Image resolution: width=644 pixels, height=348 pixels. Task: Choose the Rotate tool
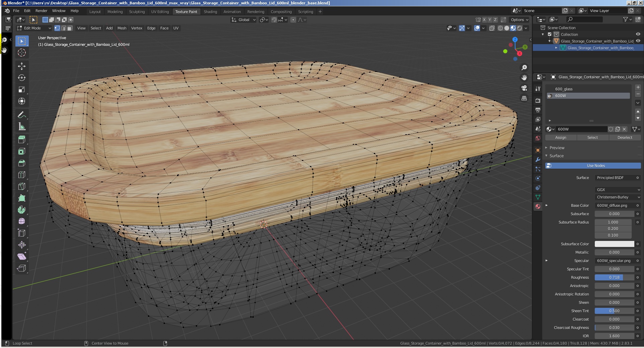[22, 78]
